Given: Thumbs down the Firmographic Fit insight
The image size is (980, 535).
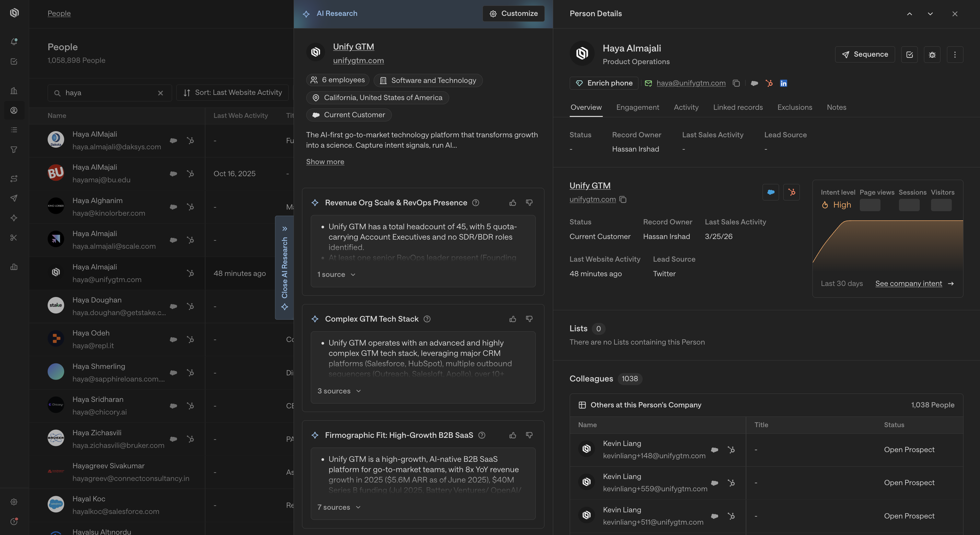Looking at the screenshot, I should [x=529, y=435].
